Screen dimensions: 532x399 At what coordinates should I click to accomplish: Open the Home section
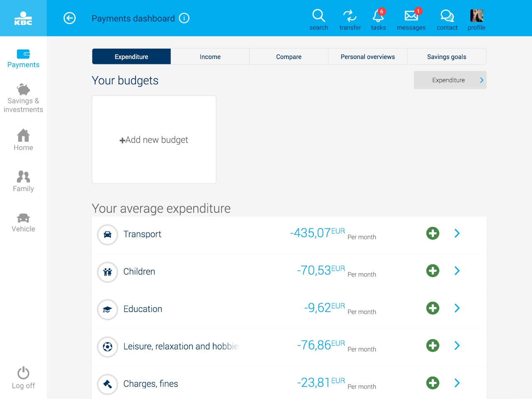point(23,140)
